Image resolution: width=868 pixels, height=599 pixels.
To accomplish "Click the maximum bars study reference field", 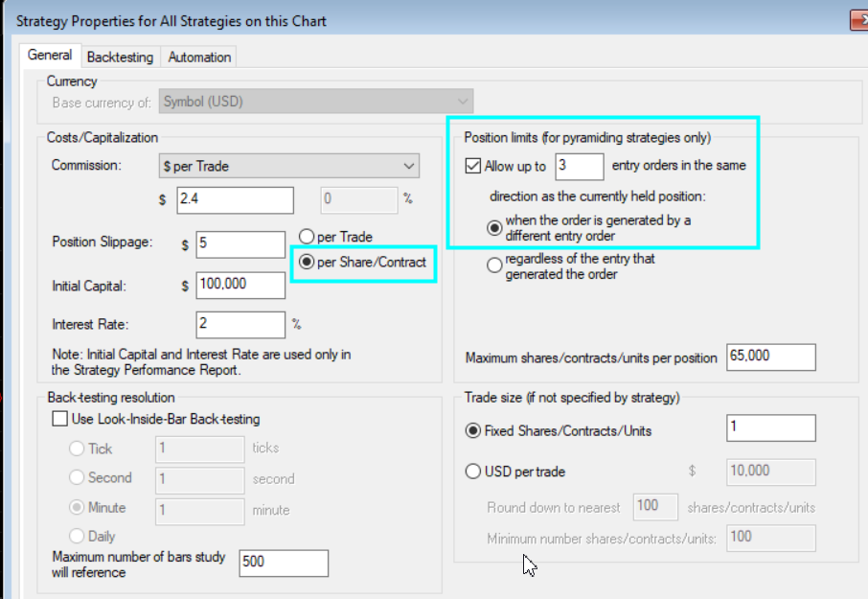I will tap(283, 563).
